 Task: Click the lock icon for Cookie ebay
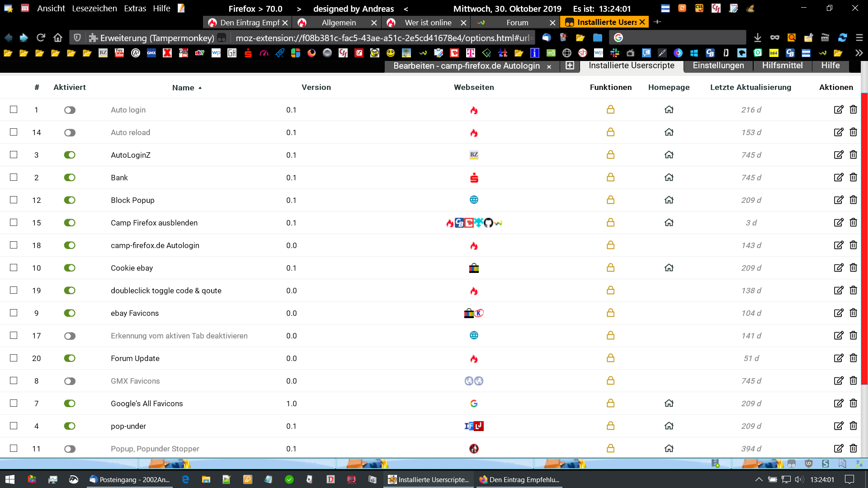(x=610, y=267)
